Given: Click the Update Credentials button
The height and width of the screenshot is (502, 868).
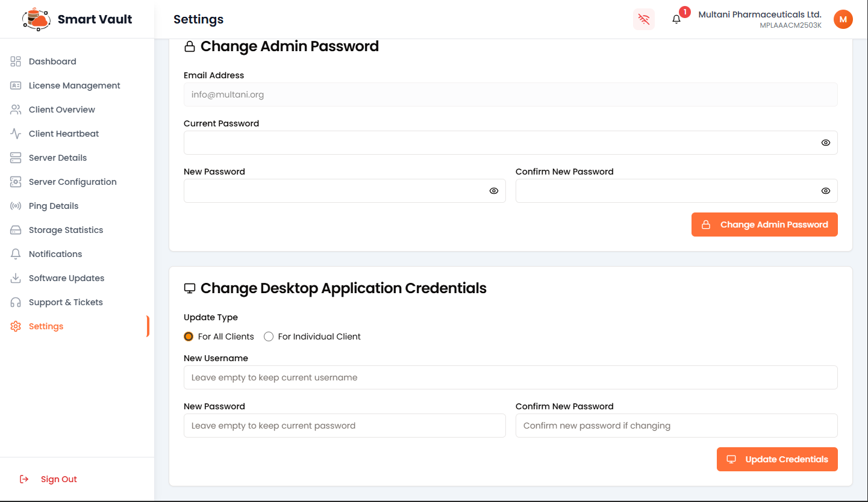Looking at the screenshot, I should [776, 459].
